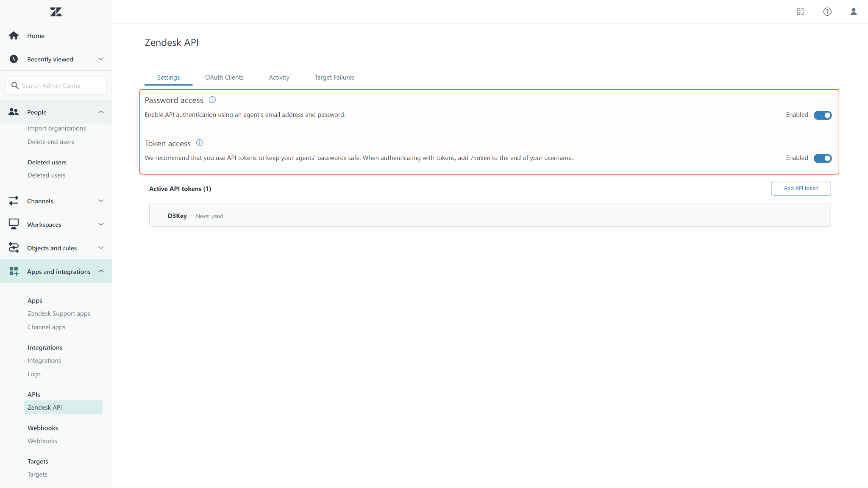Click the Workspaces monitor icon

coord(14,224)
